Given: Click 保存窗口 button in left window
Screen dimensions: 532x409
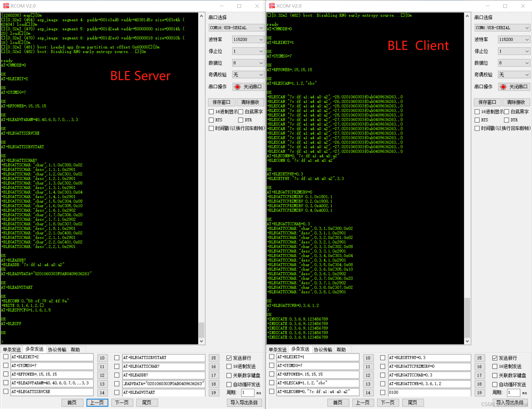Looking at the screenshot, I should [x=221, y=102].
